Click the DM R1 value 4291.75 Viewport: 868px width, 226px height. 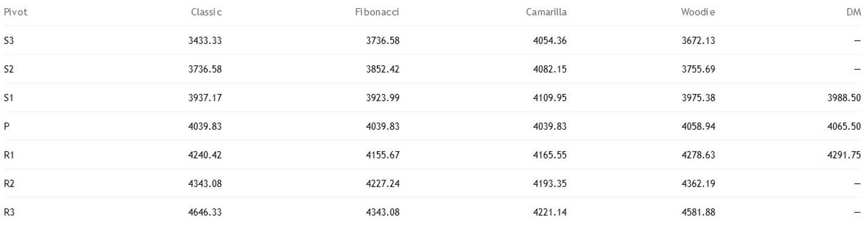tap(844, 155)
